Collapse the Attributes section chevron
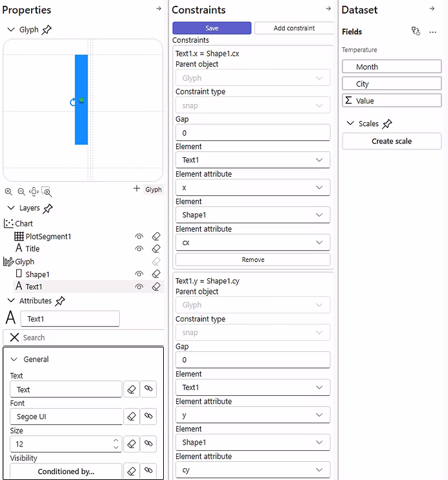Screen dimensions: 448x480 [11, 300]
